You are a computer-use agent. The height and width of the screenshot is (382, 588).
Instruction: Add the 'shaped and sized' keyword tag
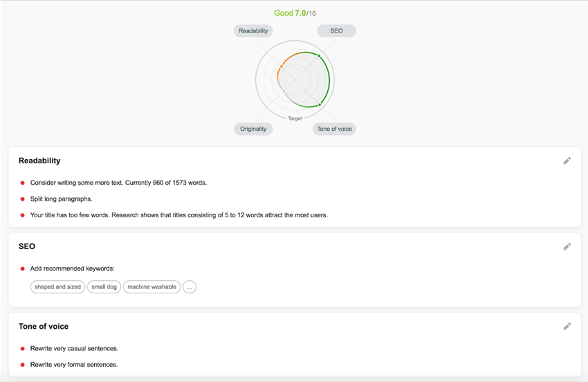point(57,286)
